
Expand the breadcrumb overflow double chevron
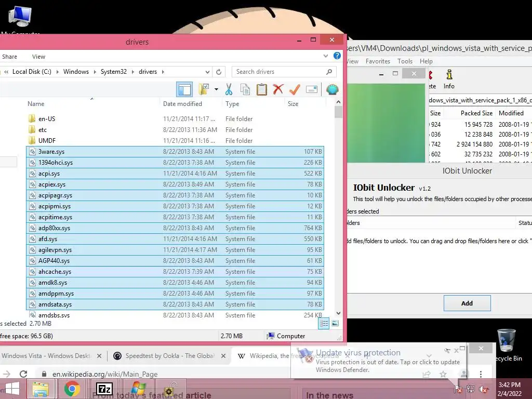(6, 72)
